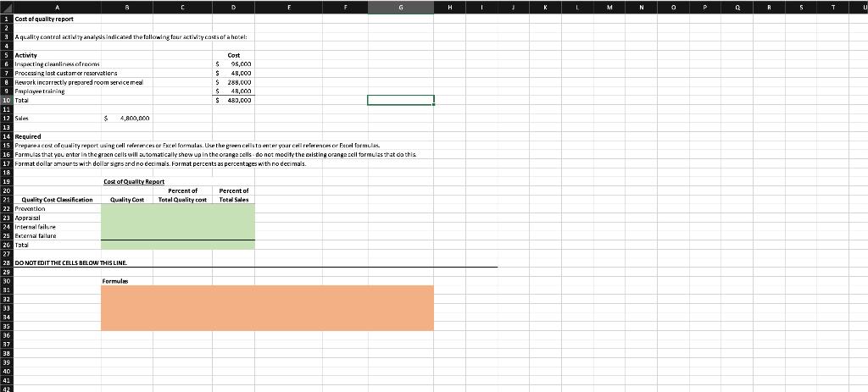Select row 1 header
Viewport: 868px width, 392px height.
click(6, 19)
